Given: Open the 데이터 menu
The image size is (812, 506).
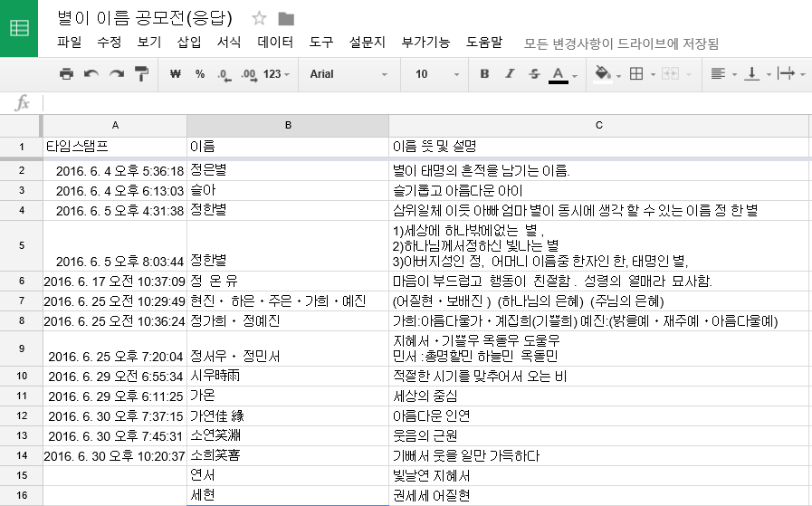Looking at the screenshot, I should (x=275, y=42).
